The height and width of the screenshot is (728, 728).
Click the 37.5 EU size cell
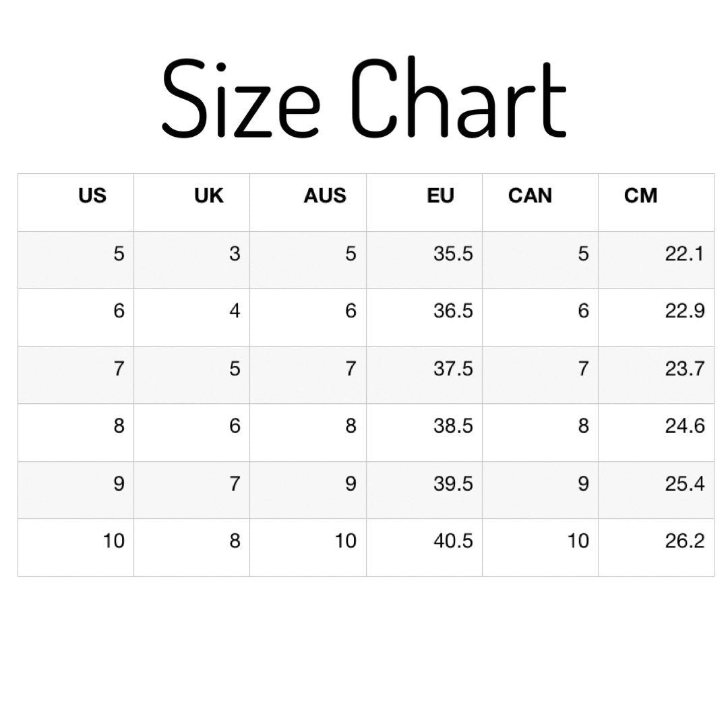tap(453, 369)
